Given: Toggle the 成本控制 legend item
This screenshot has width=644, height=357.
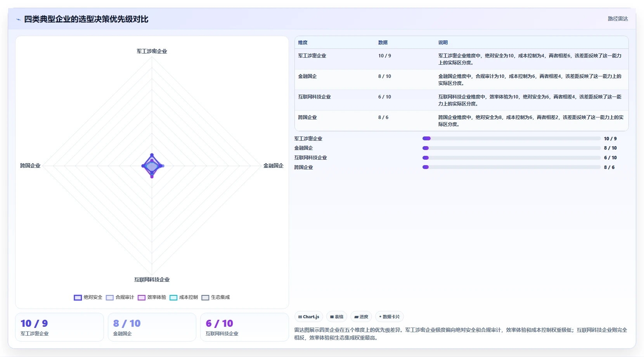Looking at the screenshot, I should [x=184, y=297].
